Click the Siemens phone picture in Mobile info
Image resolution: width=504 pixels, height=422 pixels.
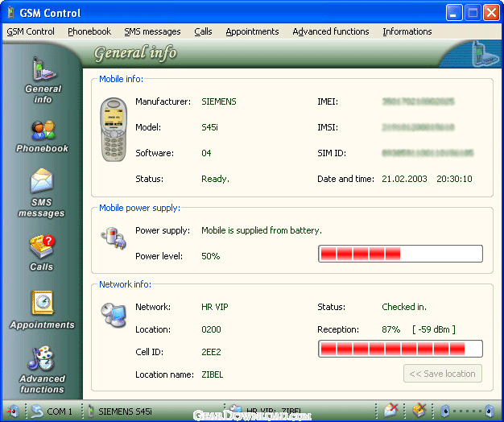(114, 130)
